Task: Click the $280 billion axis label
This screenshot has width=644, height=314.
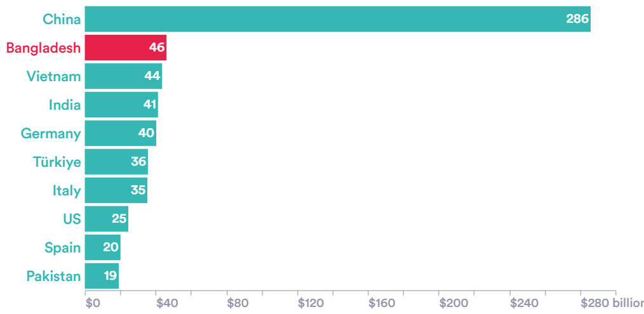Action: click(612, 303)
